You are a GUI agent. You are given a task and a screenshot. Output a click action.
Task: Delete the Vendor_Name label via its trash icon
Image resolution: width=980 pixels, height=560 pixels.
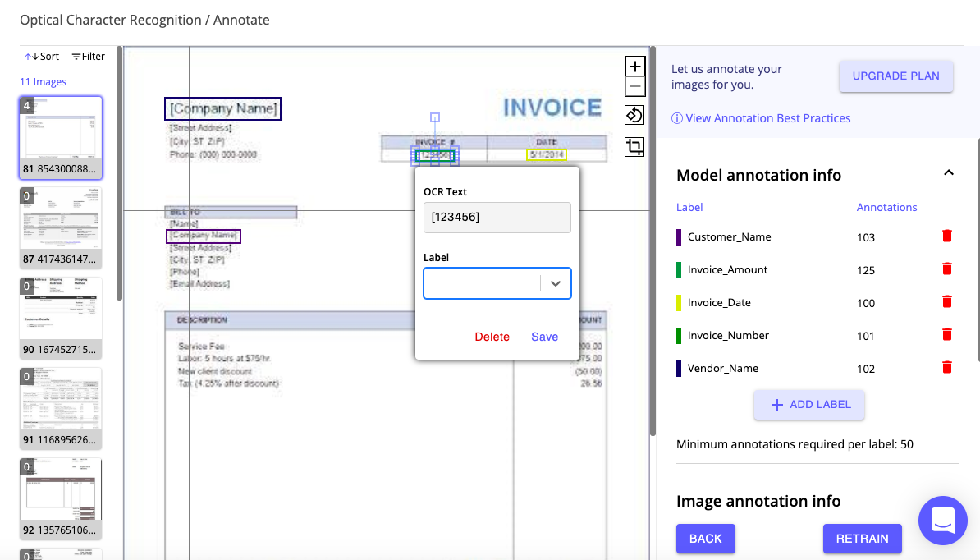click(x=946, y=367)
